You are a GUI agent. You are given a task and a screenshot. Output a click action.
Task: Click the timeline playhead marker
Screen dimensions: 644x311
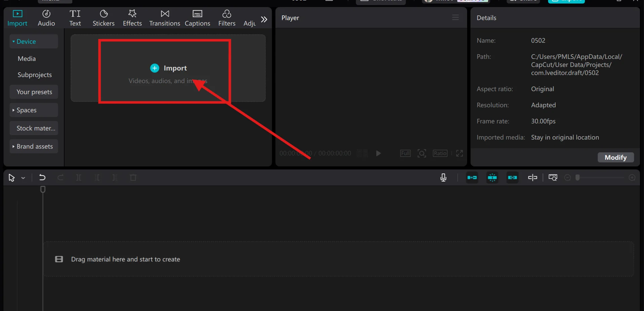43,189
